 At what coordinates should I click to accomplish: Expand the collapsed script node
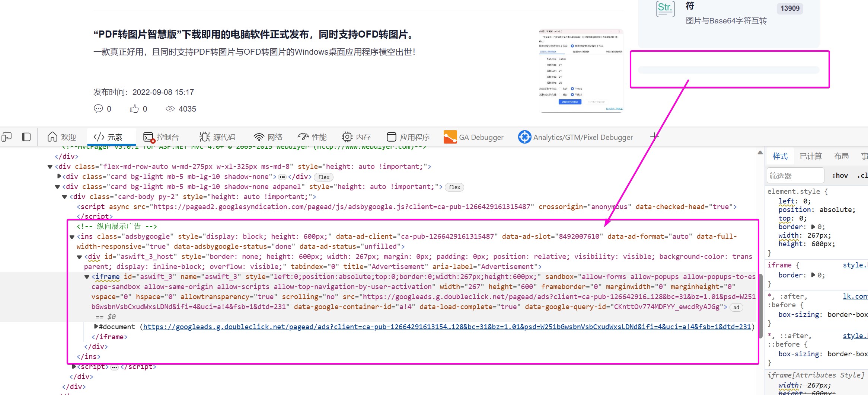tap(74, 367)
